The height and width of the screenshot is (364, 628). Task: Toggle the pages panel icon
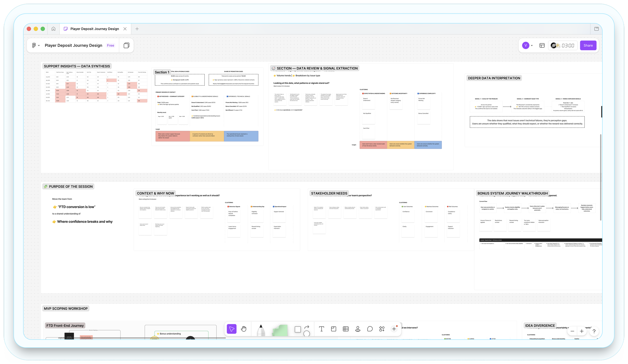pos(126,45)
